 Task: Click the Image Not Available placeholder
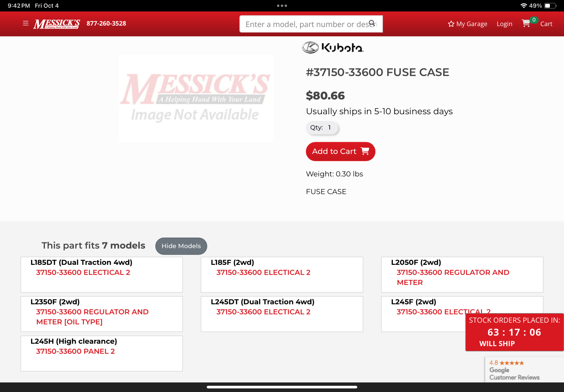196,98
